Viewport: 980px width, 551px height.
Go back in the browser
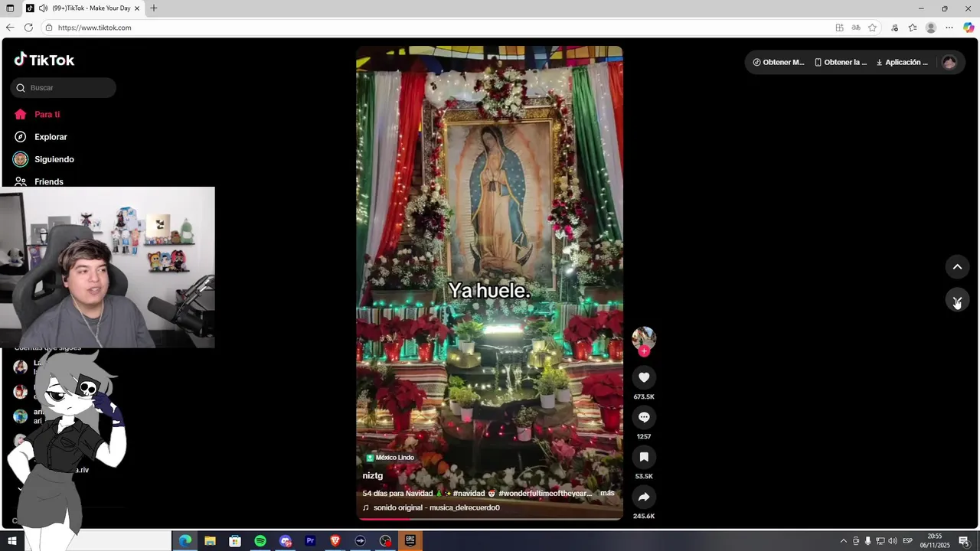tap(10, 28)
